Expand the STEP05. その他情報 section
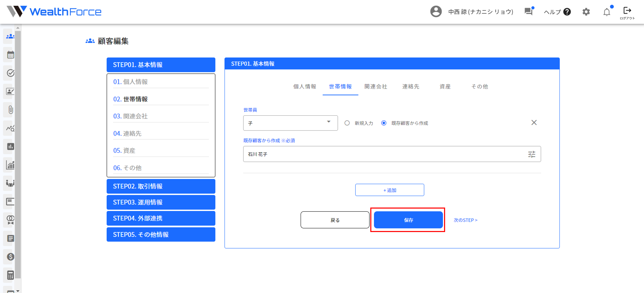Screen dimensions: 644x293 coord(161,234)
